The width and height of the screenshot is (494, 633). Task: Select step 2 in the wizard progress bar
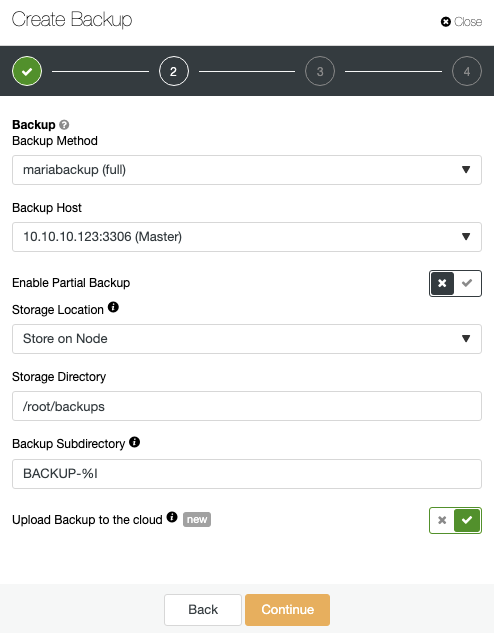pos(174,71)
